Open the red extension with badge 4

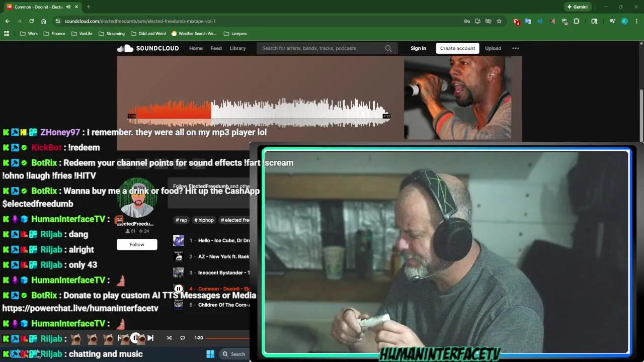pyautogui.click(x=516, y=22)
